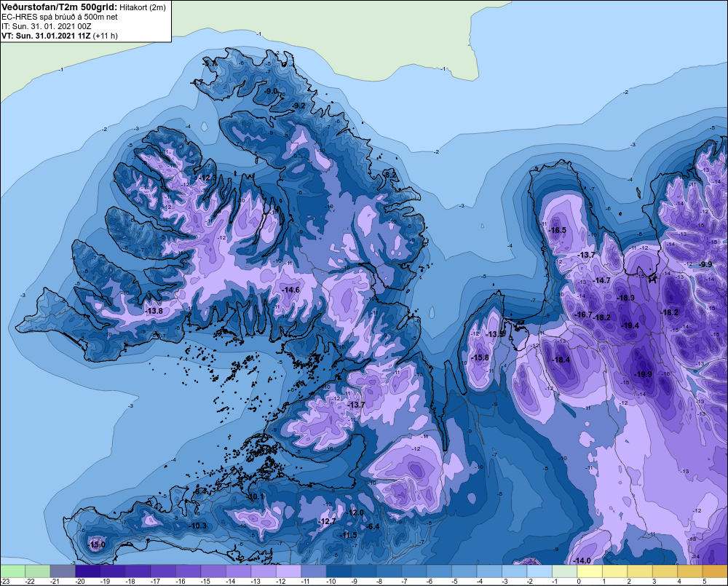Select the -8.2 temperature label
The width and height of the screenshot is (728, 586).
pyautogui.click(x=390, y=174)
